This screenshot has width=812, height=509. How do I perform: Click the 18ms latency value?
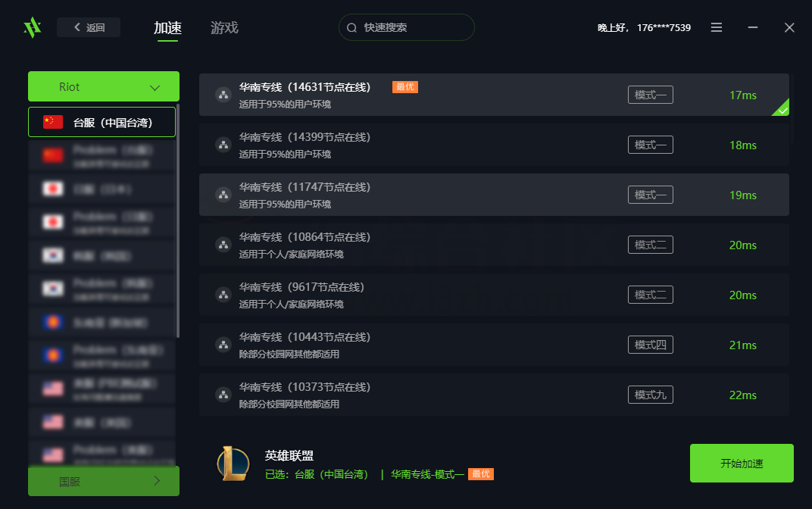coord(743,145)
